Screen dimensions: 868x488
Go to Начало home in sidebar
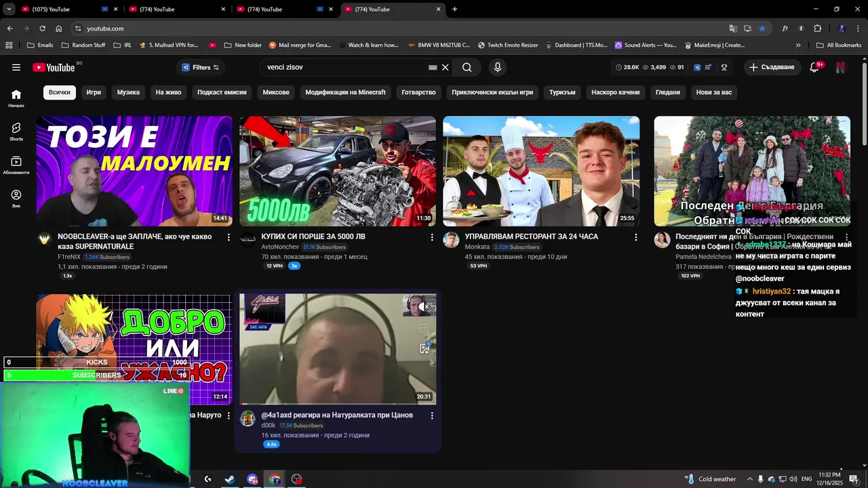pos(16,98)
